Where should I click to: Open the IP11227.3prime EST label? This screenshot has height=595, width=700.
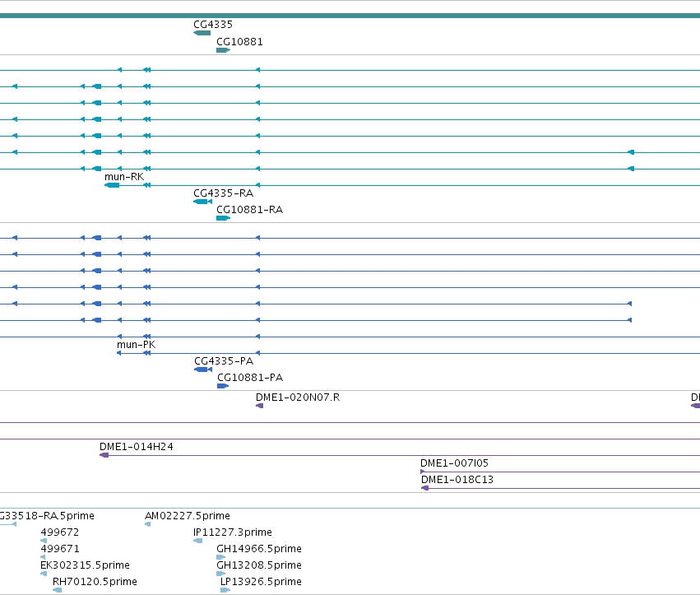click(233, 532)
